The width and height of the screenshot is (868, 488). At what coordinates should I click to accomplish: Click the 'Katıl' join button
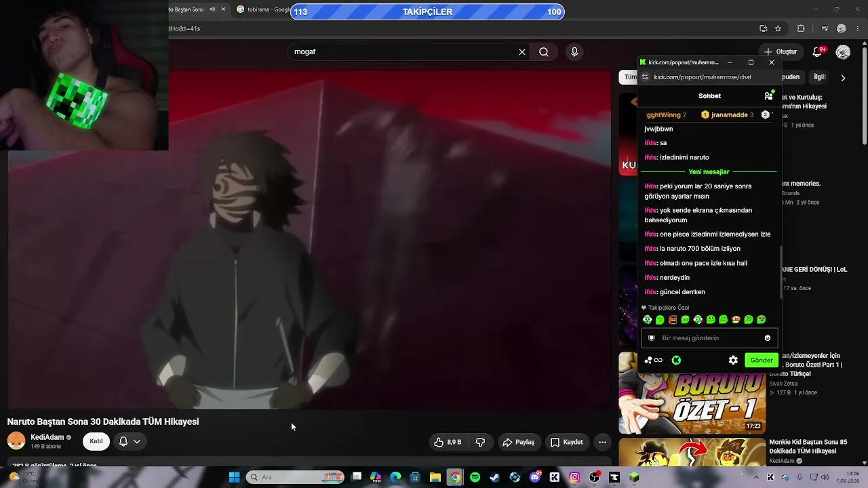click(x=96, y=441)
